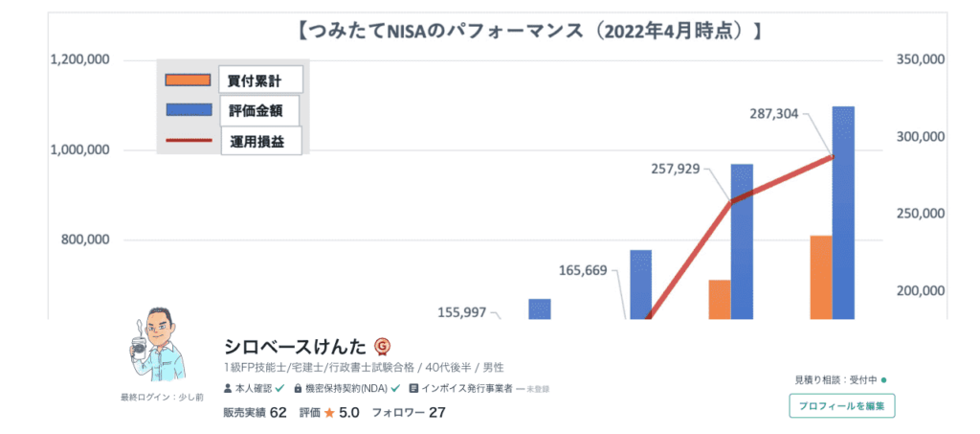The height and width of the screenshot is (434, 980).
Task: Click the 機密保持契約(NDA) green checkmark
Action: (394, 389)
